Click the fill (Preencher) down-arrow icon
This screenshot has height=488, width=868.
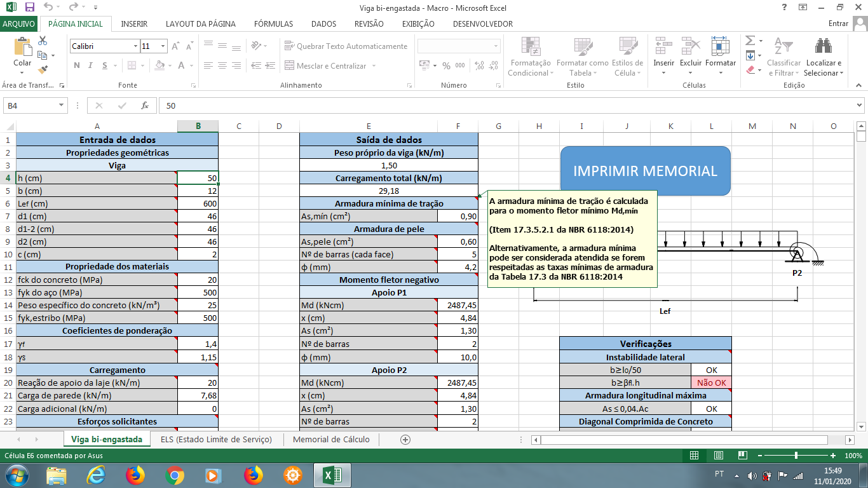tap(750, 55)
